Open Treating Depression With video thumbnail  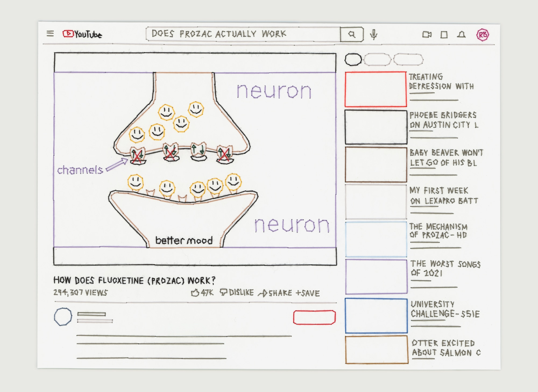click(376, 89)
